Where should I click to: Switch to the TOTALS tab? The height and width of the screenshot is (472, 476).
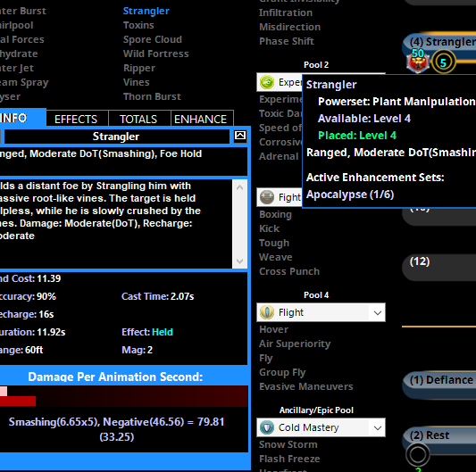point(139,119)
